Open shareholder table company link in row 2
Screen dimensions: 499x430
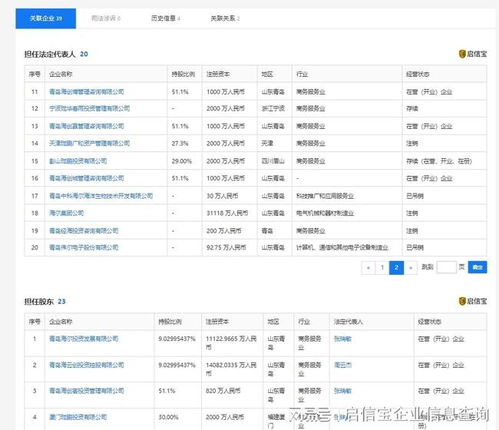pyautogui.click(x=87, y=365)
